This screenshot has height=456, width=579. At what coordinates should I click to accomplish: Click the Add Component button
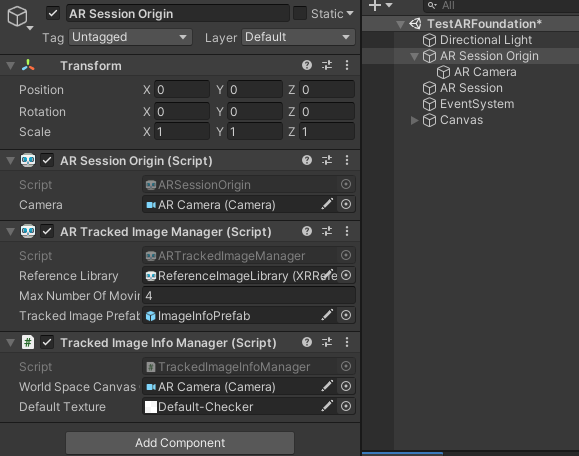pyautogui.click(x=180, y=442)
